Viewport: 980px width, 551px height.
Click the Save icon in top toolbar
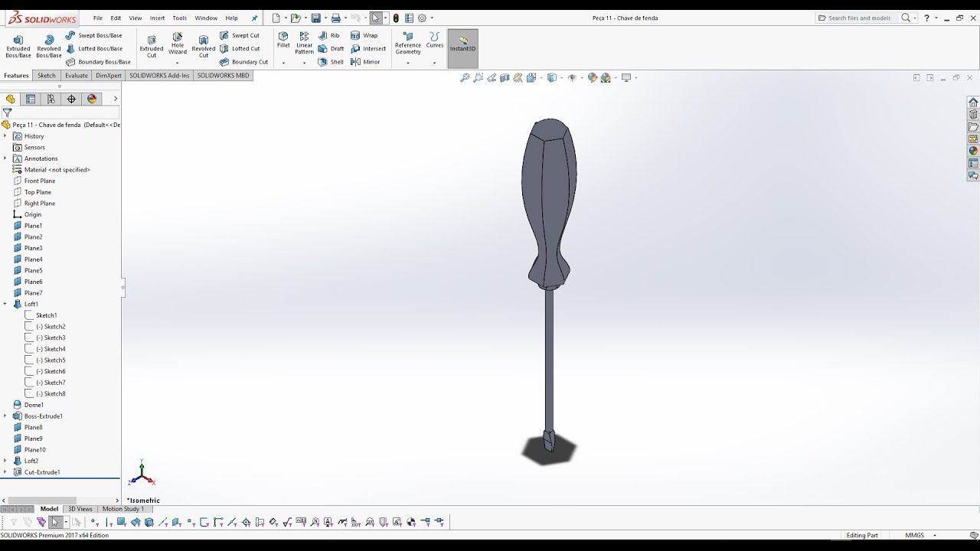pos(315,18)
